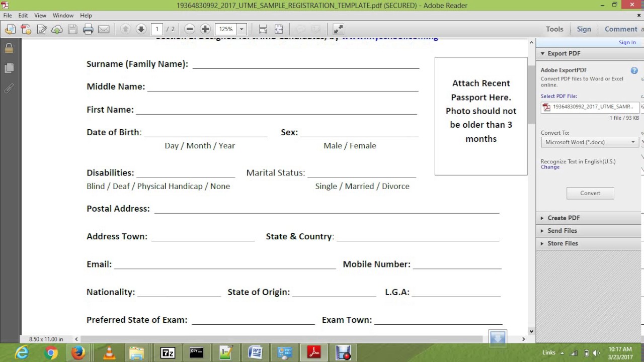Open the Edit menu
Screen dimensions: 644x362
pyautogui.click(x=23, y=16)
